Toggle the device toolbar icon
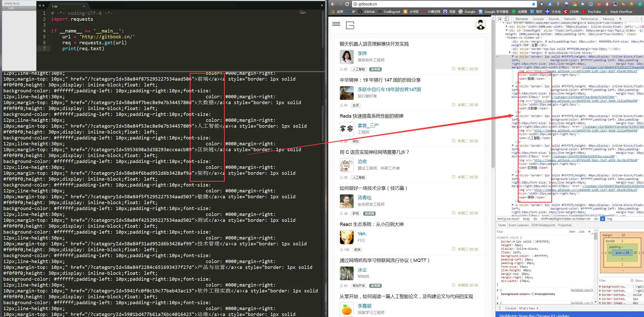 pos(507,19)
